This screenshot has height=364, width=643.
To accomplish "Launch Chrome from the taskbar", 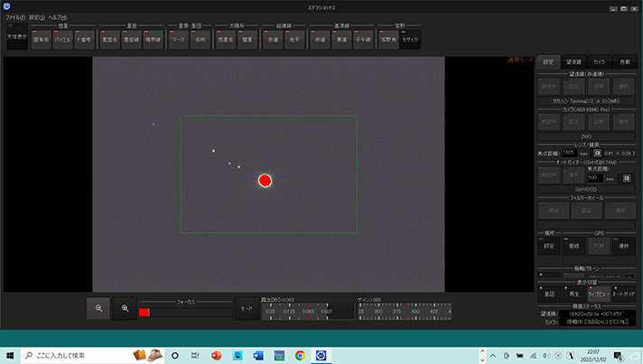I will tap(300, 355).
